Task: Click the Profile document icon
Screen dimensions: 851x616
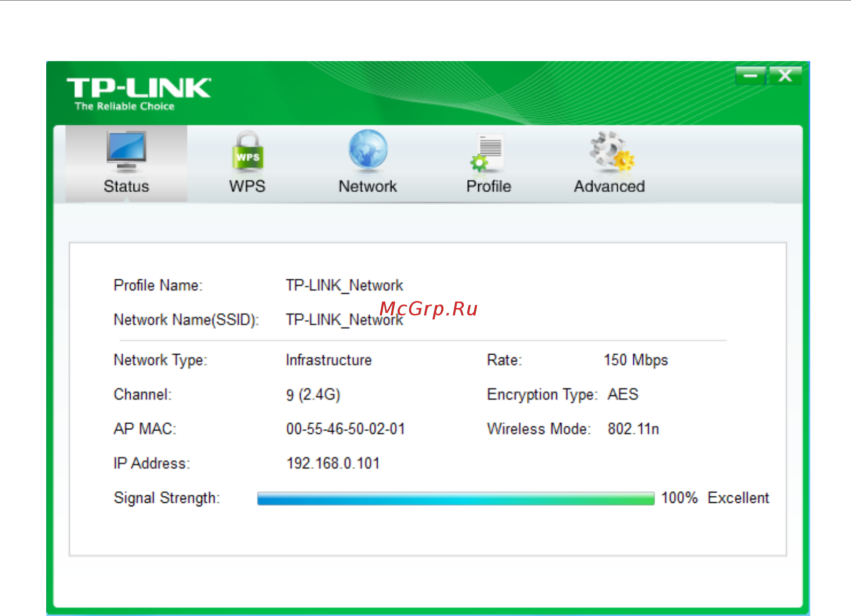Action: (488, 152)
